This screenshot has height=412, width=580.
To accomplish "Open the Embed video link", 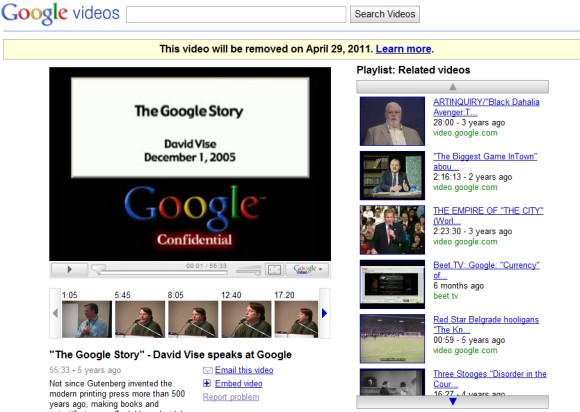I will pos(239,384).
